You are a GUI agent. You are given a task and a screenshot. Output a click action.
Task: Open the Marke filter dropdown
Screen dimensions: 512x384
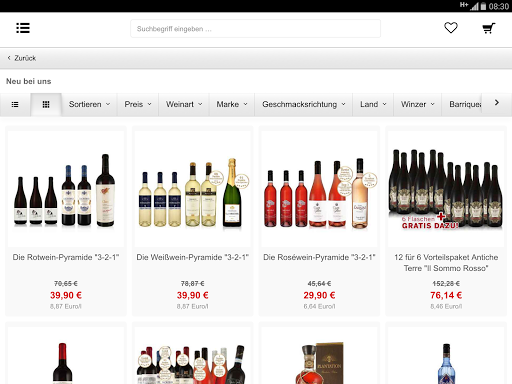232,105
